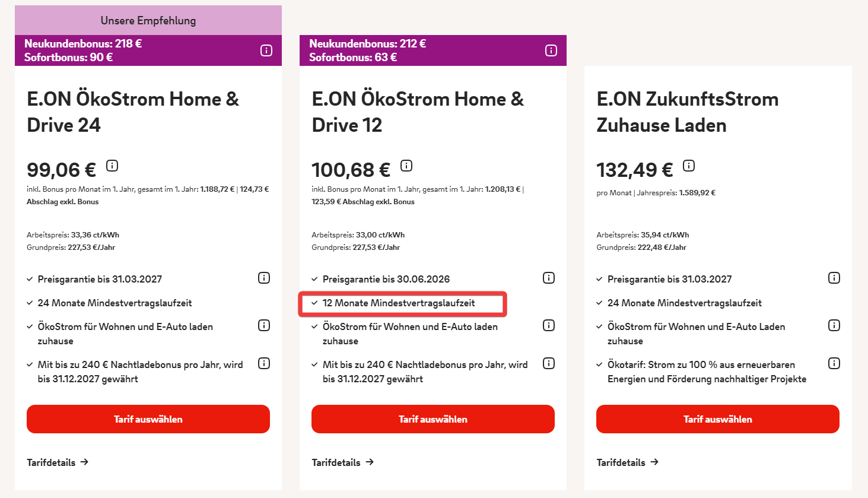
Task: Open Nachtladebonus info in Home & Drive 24 card
Action: [x=264, y=363]
